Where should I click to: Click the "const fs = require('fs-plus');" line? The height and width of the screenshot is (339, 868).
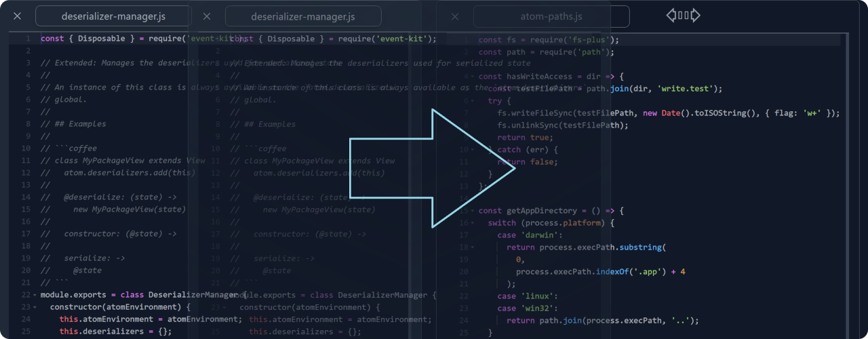549,40
